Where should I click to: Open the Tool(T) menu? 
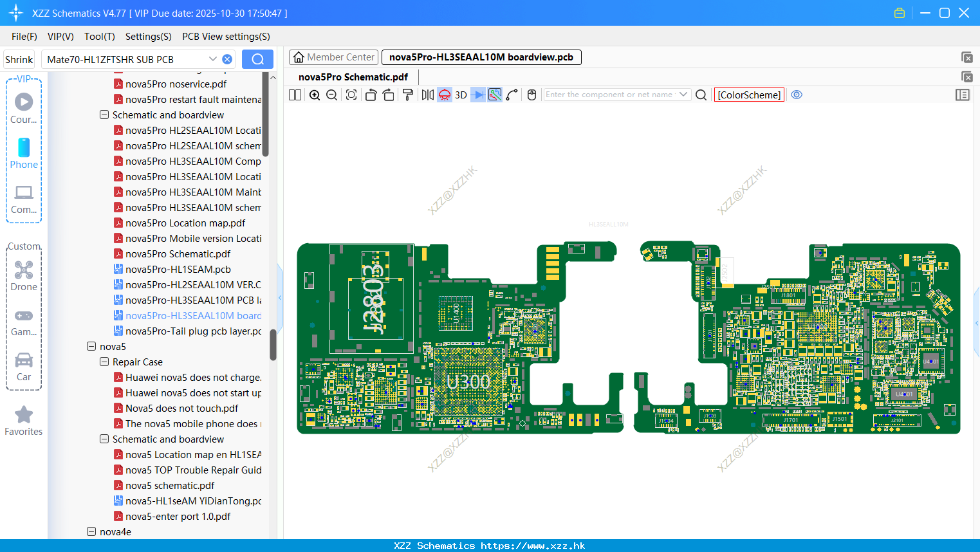click(100, 37)
